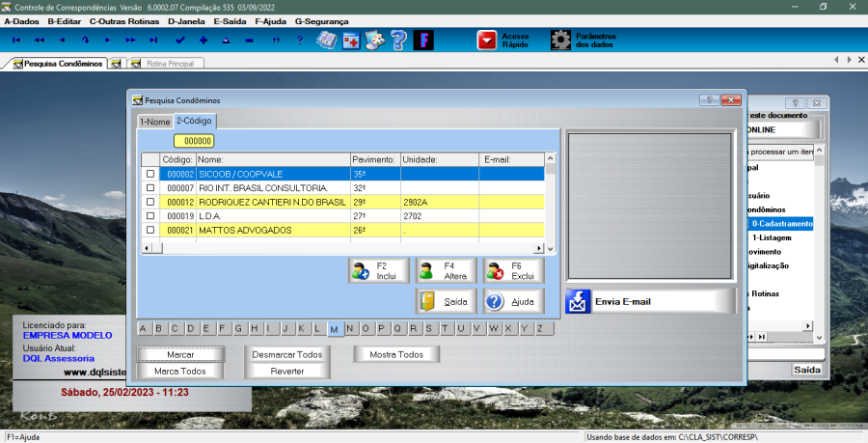
Task: Switch to the 1-Nome tab
Action: coord(154,122)
